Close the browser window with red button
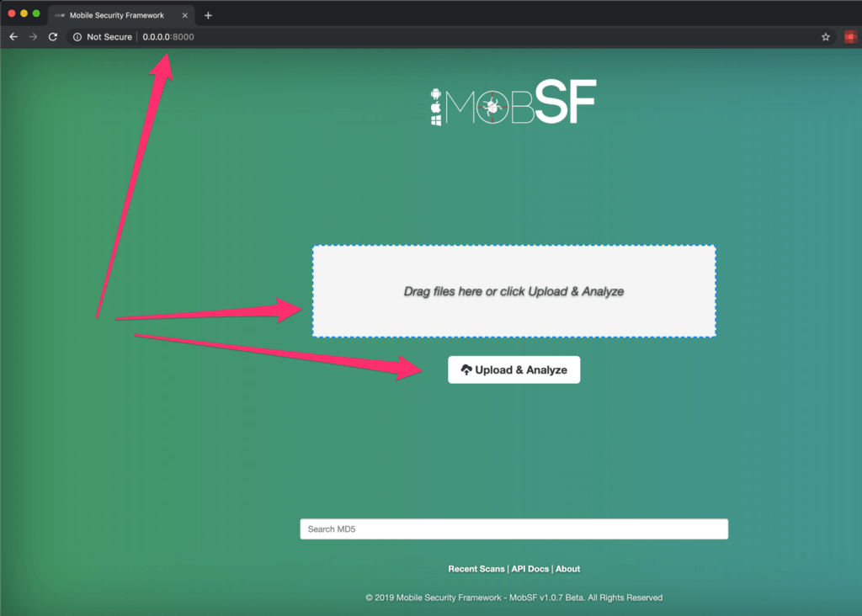The height and width of the screenshot is (616, 862). click(x=12, y=13)
